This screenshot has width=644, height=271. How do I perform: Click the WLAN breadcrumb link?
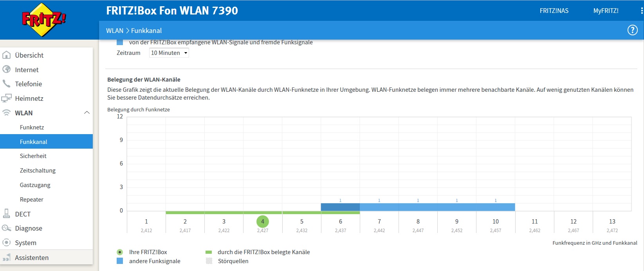coord(114,31)
